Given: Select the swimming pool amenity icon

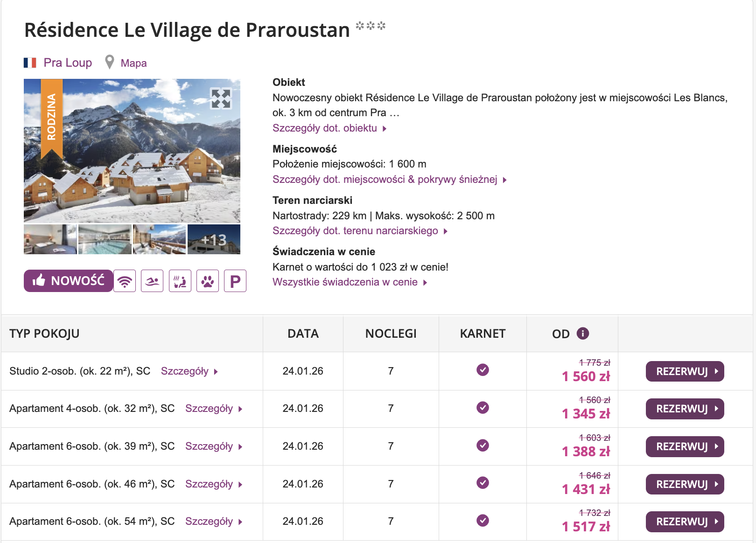Looking at the screenshot, I should click(x=152, y=281).
